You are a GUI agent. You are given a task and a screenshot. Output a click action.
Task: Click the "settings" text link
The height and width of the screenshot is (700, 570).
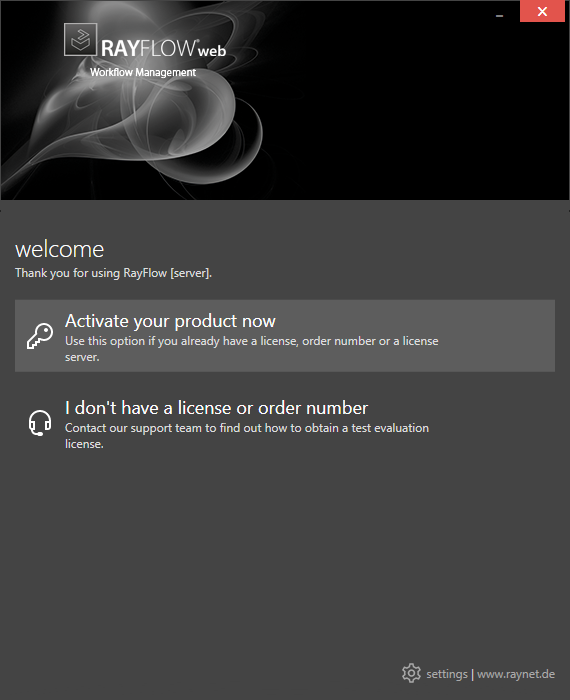(x=447, y=674)
